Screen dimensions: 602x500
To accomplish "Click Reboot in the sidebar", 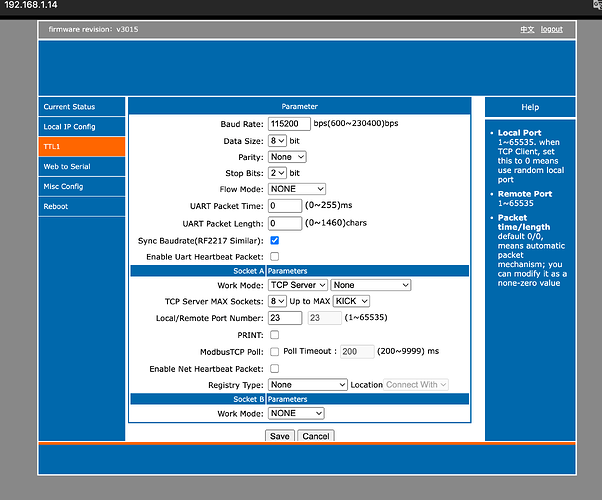I will tap(82, 206).
